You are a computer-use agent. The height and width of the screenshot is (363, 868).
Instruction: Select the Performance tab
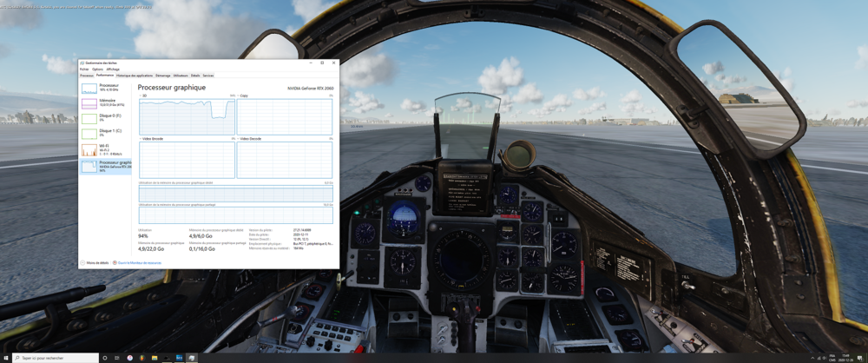(105, 75)
